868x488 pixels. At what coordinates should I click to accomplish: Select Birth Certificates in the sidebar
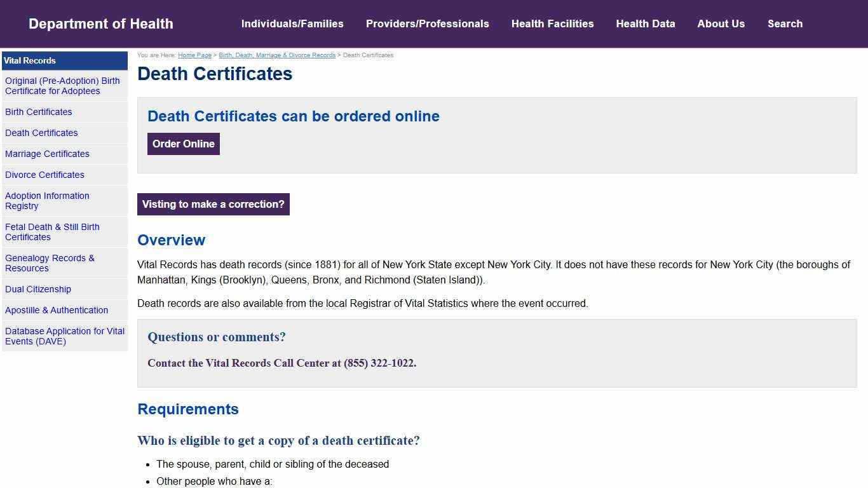click(38, 112)
